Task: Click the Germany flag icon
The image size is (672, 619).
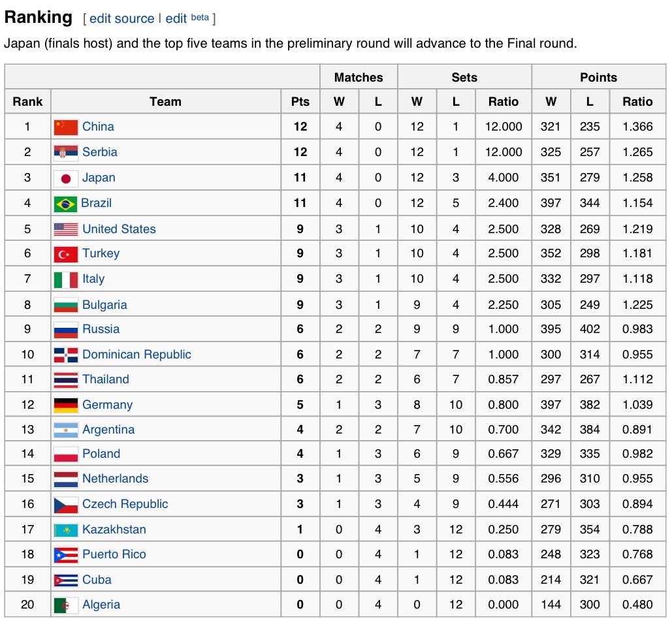Action: click(66, 405)
